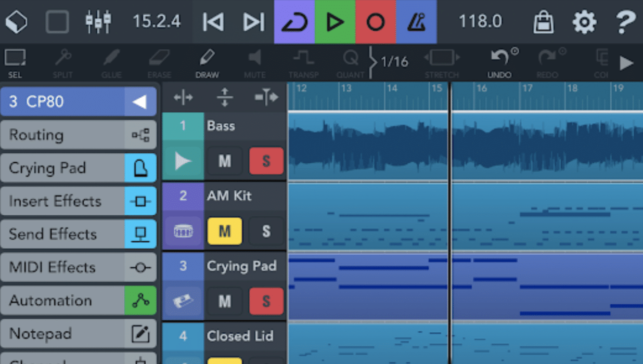This screenshot has width=643, height=364.
Task: Click the marker split icon above tracks
Action: point(266,97)
